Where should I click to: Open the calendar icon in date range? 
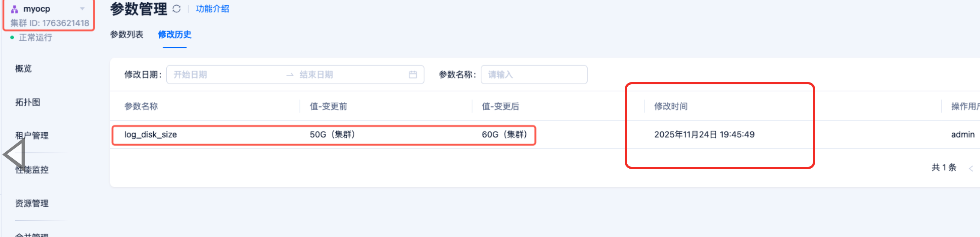[413, 75]
